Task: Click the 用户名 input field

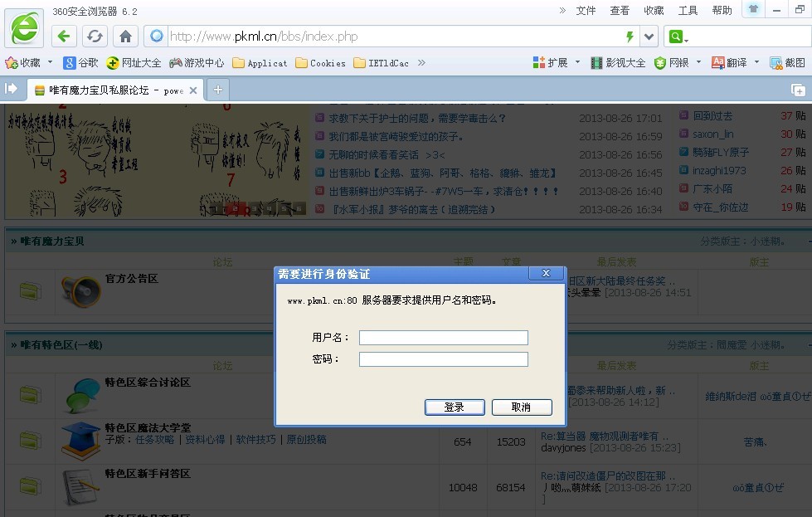Action: click(x=443, y=338)
